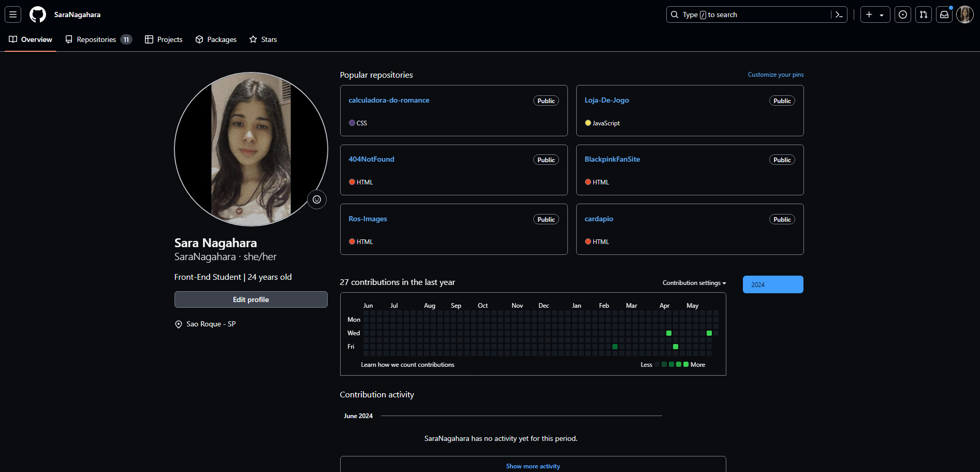Open the calculadora-do-romance repository
Screen dimensions: 980x472
click(389, 100)
